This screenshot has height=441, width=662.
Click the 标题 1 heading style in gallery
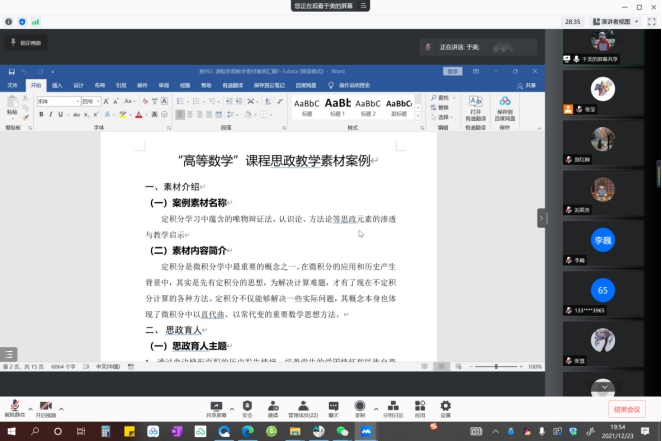(x=338, y=105)
